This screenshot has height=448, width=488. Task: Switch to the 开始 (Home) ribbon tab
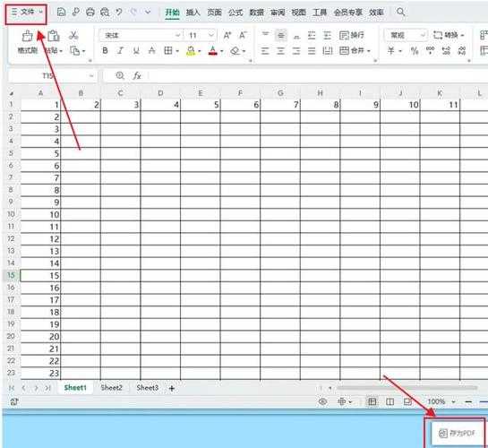[172, 13]
